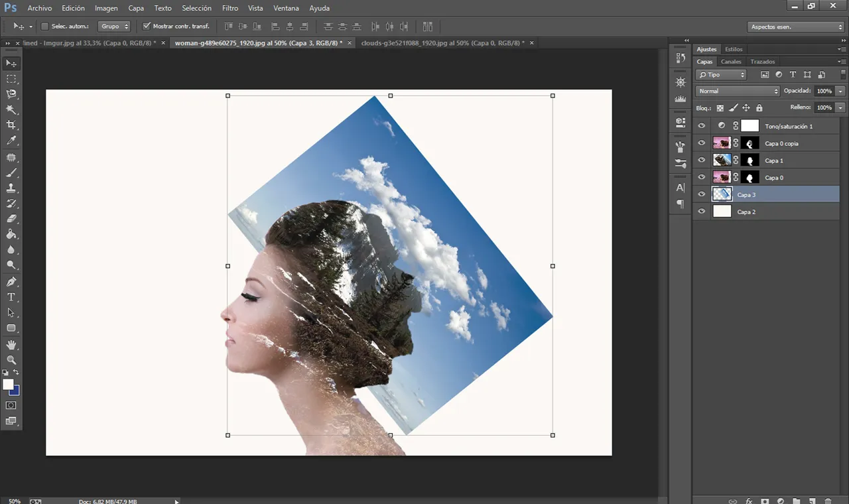
Task: Click the foreground color swatch
Action: [8, 385]
